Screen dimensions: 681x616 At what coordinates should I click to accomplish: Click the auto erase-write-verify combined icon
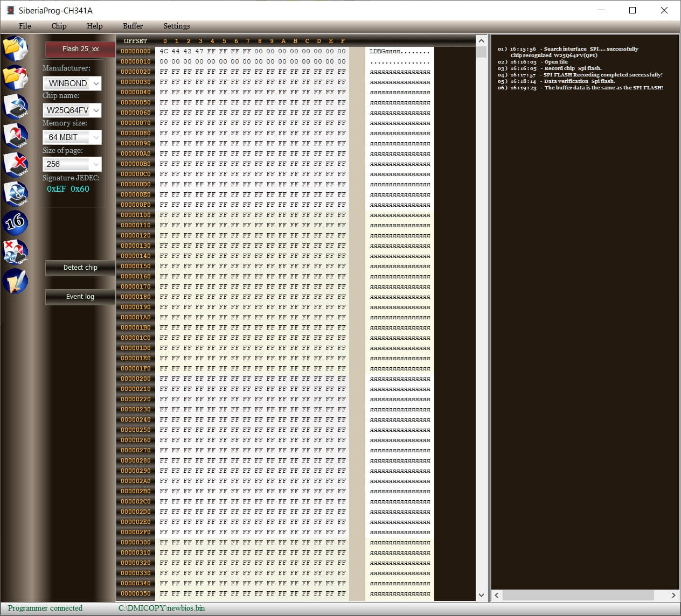pyautogui.click(x=15, y=251)
